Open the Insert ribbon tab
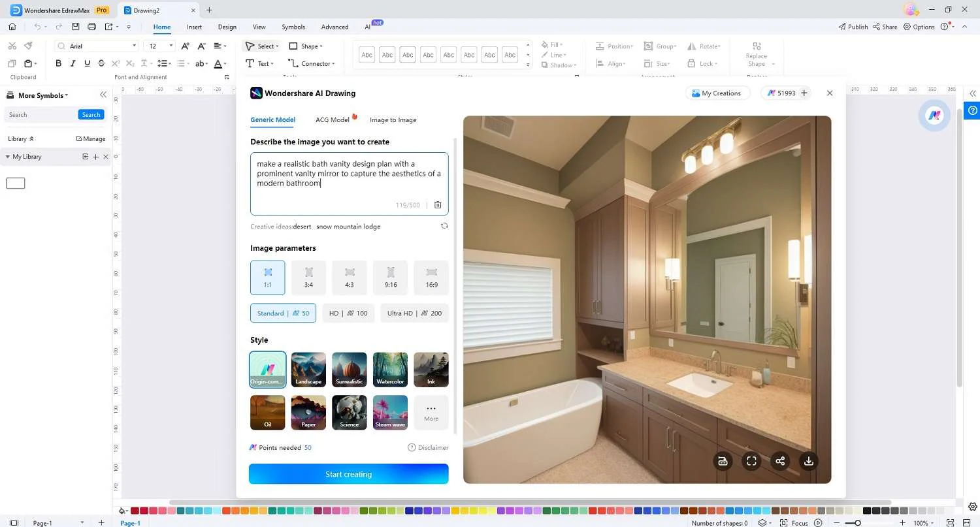The height and width of the screenshot is (527, 980). 194,27
